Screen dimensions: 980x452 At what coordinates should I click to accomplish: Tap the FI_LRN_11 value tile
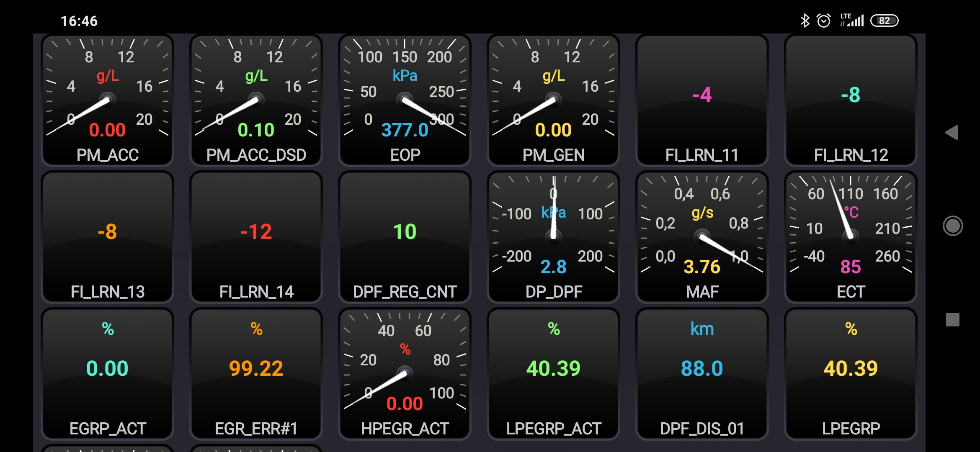(x=702, y=100)
